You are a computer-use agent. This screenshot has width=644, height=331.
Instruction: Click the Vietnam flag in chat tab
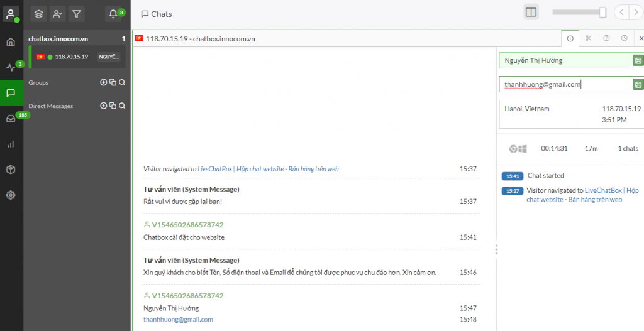click(x=139, y=38)
